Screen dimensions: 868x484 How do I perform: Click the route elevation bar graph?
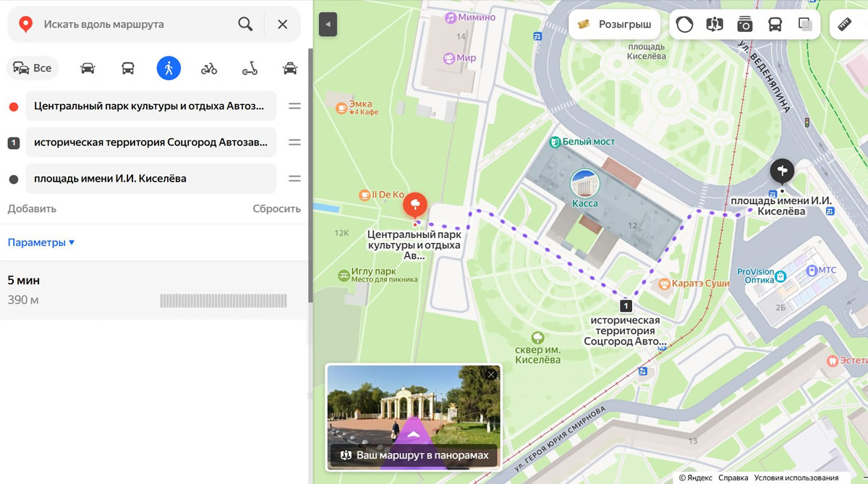click(x=223, y=300)
